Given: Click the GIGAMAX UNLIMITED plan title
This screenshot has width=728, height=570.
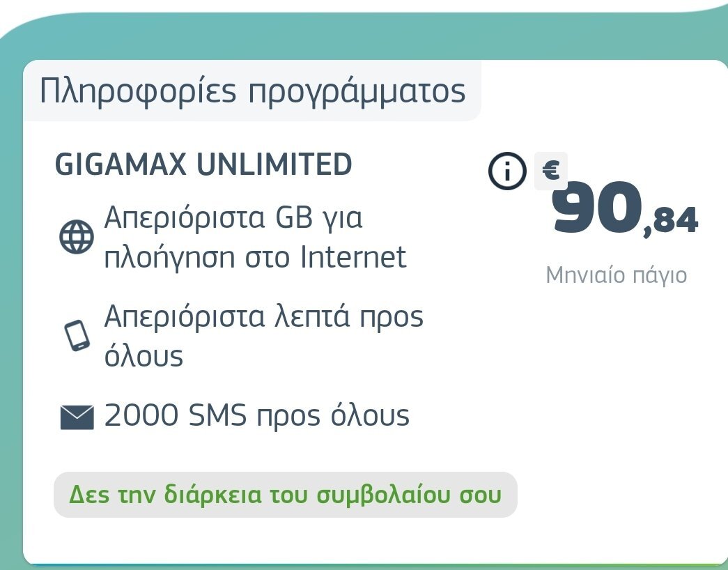Looking at the screenshot, I should (x=203, y=164).
